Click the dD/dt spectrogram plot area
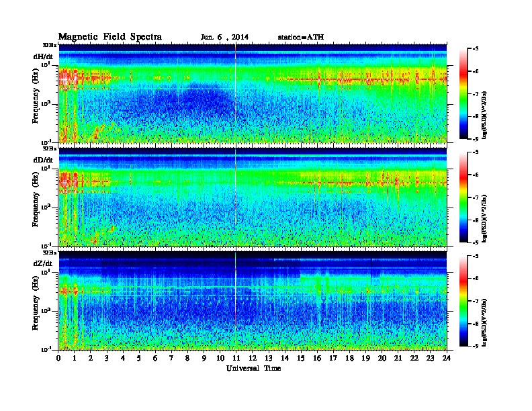Screen dimensions: 532x411 (x=253, y=197)
